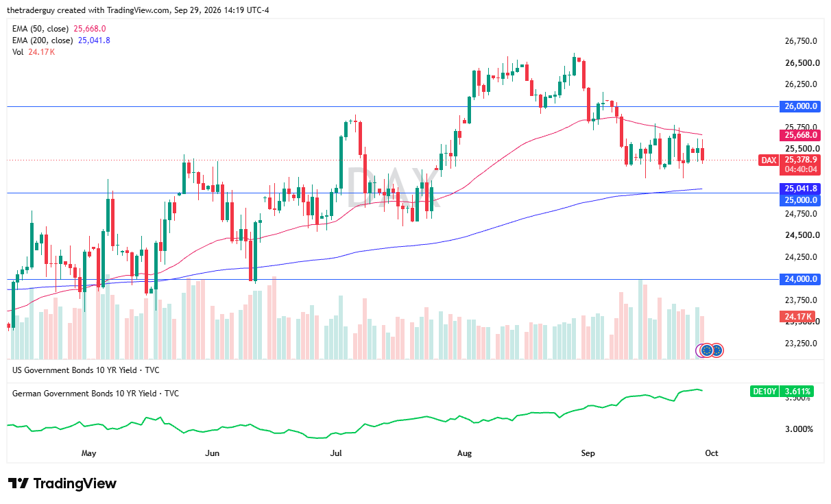
Task: Click the Sep label on the time axis
Action: click(588, 453)
